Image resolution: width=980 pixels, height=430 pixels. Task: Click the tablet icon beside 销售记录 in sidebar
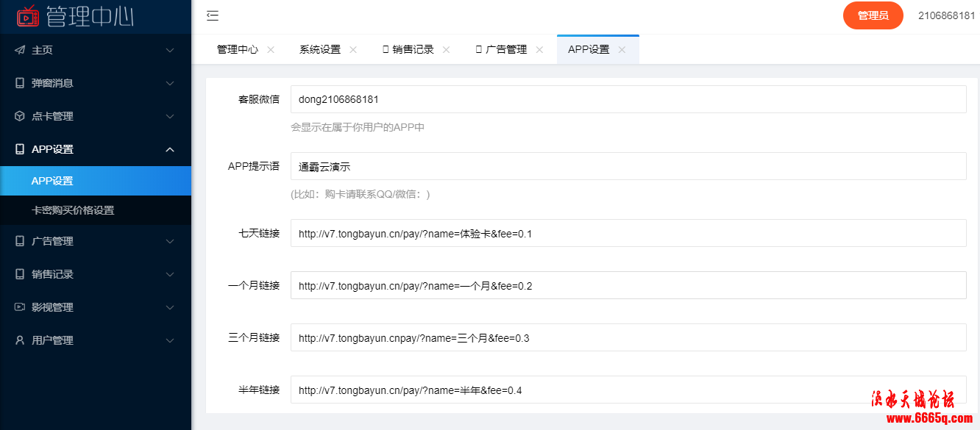(20, 274)
